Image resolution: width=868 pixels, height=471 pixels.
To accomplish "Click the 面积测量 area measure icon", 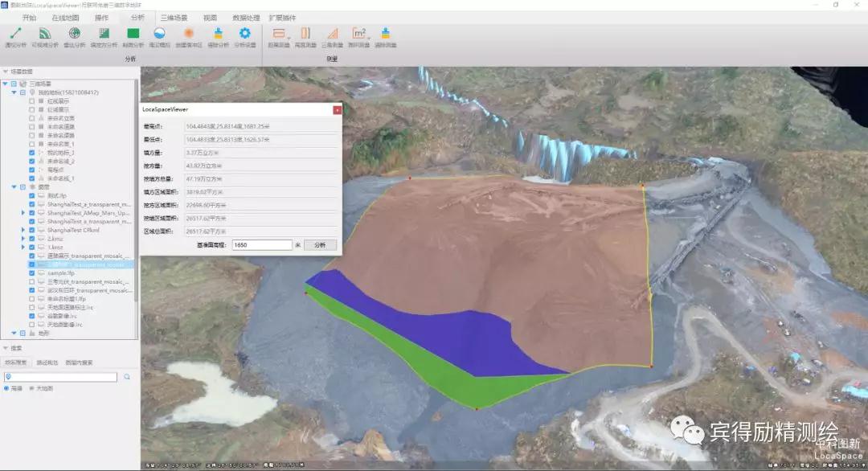I will coord(359,34).
